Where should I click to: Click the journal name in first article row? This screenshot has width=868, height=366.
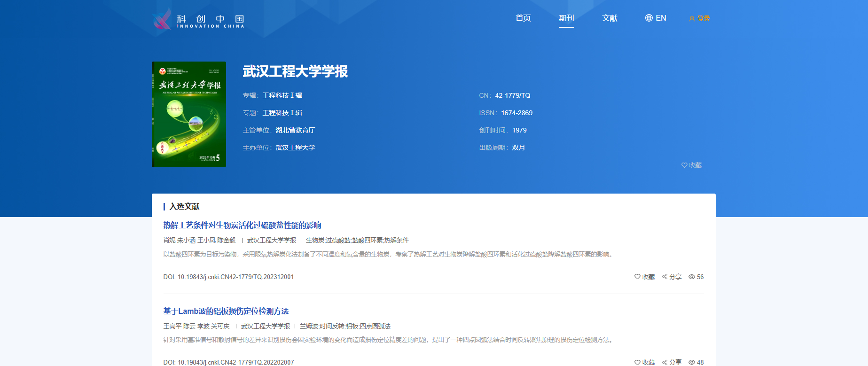click(x=272, y=240)
